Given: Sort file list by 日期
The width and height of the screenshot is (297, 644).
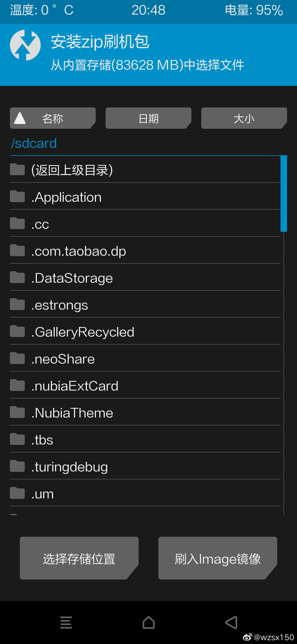Looking at the screenshot, I should click(148, 118).
